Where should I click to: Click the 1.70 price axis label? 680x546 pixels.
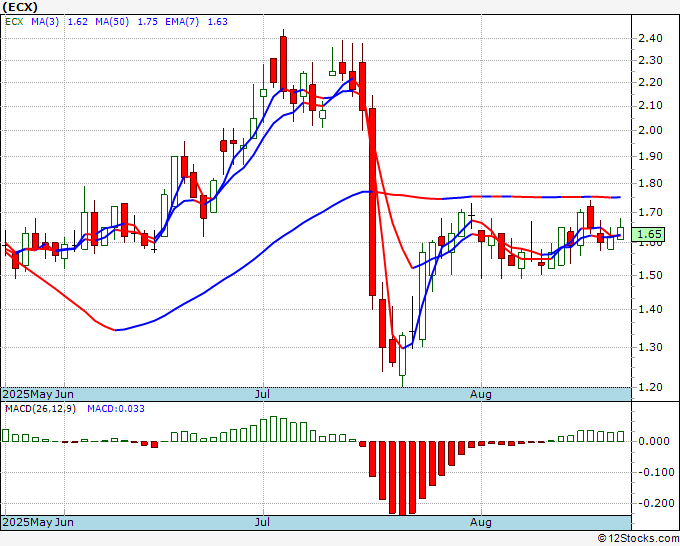coord(651,213)
